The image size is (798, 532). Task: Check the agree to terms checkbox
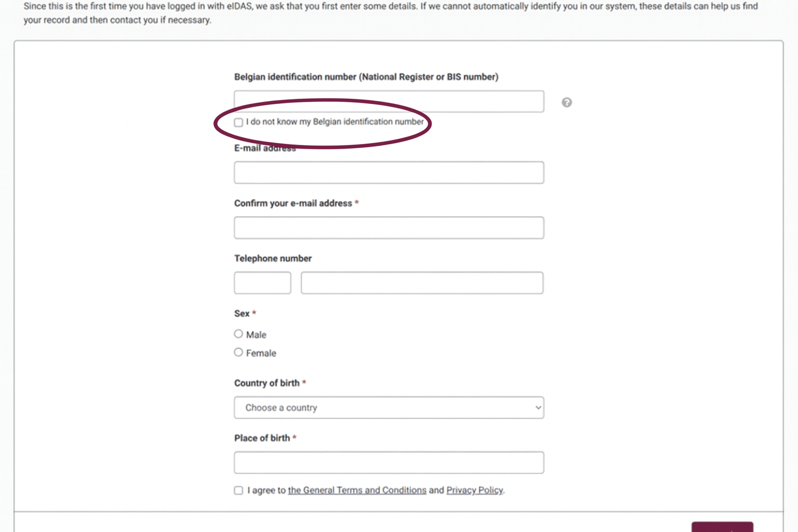[x=238, y=490]
